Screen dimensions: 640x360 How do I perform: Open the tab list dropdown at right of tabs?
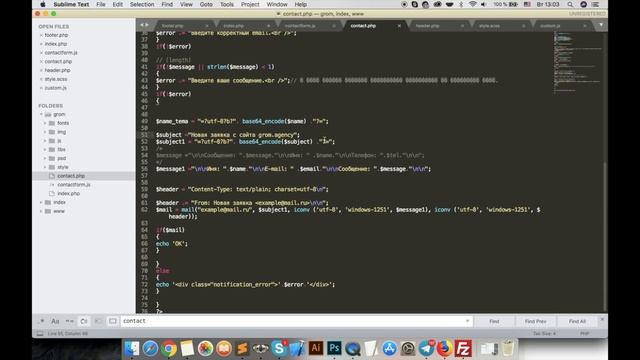(x=601, y=25)
